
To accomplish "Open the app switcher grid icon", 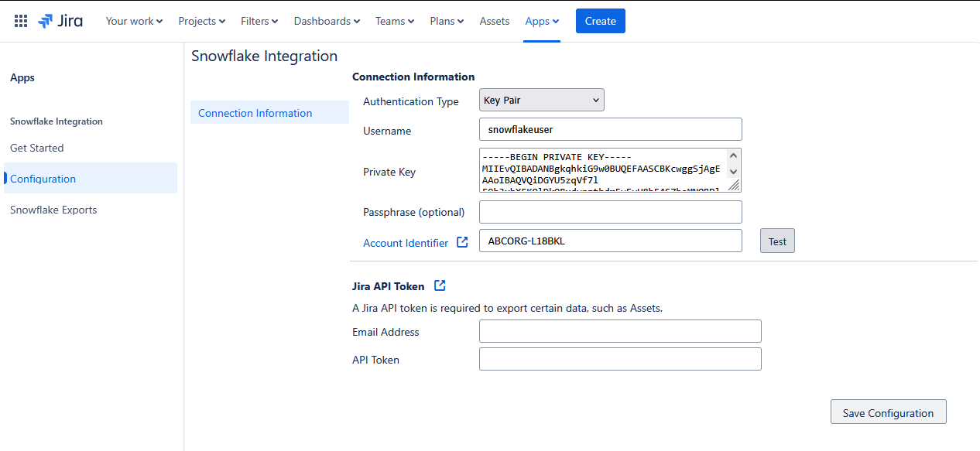I will click(x=21, y=21).
